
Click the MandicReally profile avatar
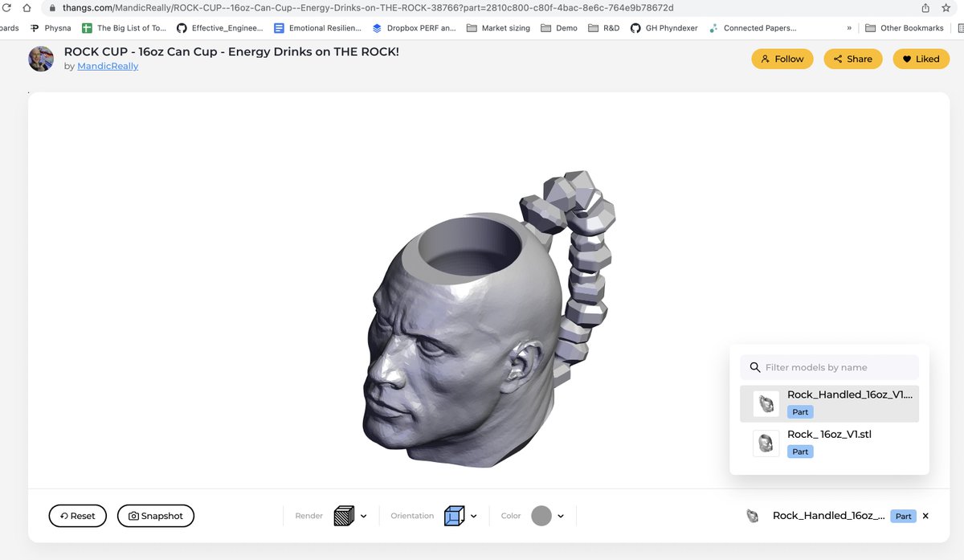(x=41, y=59)
